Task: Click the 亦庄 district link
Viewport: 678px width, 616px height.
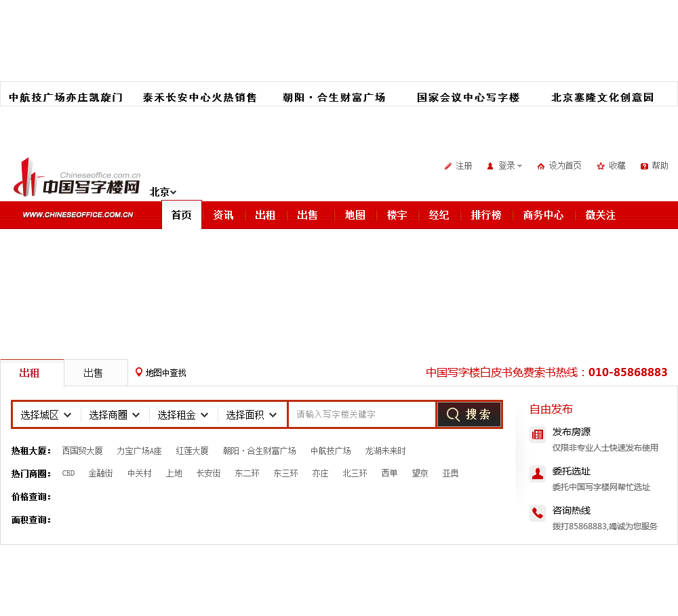Action: click(321, 473)
